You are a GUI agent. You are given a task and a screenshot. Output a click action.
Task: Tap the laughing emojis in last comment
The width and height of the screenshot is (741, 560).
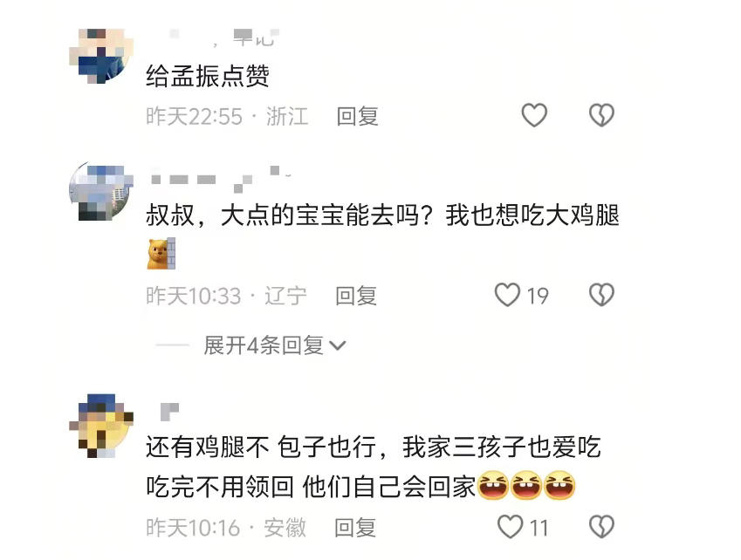526,485
